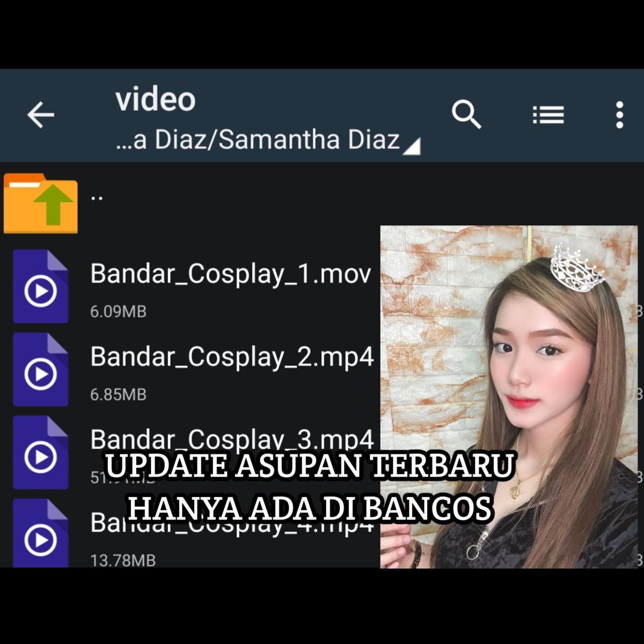Select the Bandar_Cosplay_3.mp4 filename

tap(232, 439)
